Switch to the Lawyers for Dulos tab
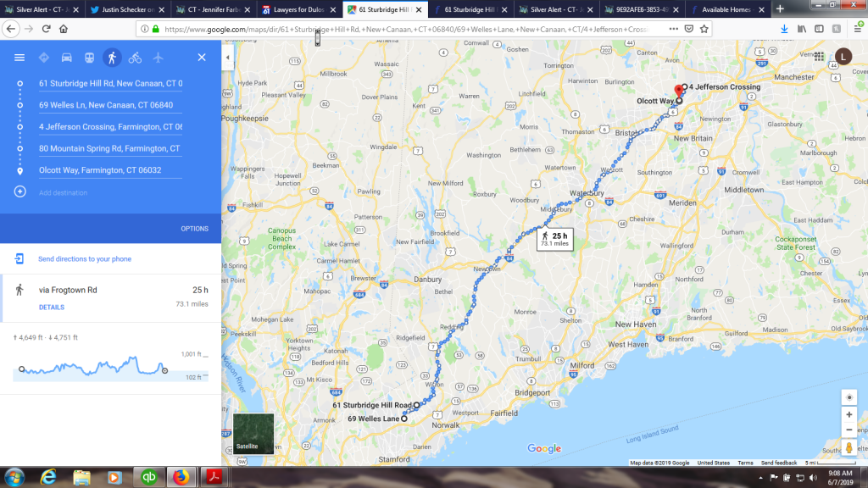 point(299,9)
